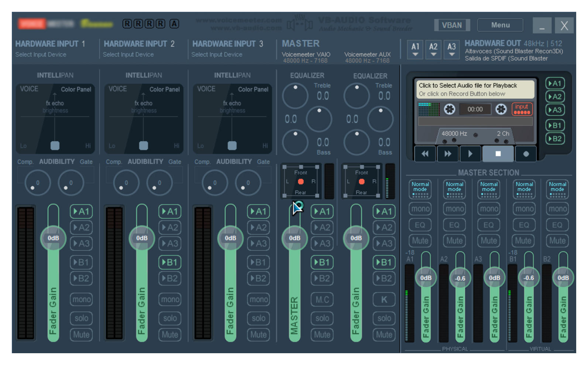The height and width of the screenshot is (365, 588).
Task: Enable solo on Hardware Input 2
Action: 170,318
